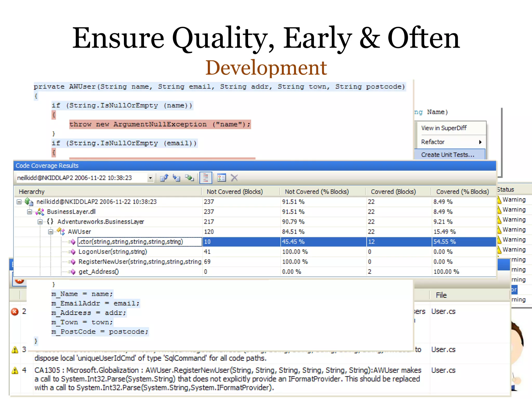Click the 45.45 % not covered value
The height and width of the screenshot is (399, 532).
[293, 242]
